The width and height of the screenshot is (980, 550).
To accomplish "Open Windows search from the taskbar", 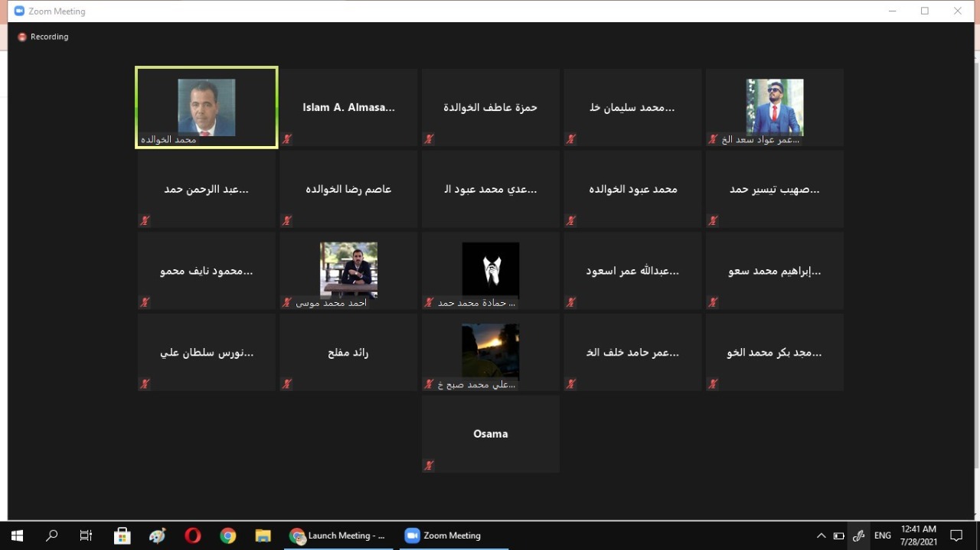I will (x=51, y=535).
